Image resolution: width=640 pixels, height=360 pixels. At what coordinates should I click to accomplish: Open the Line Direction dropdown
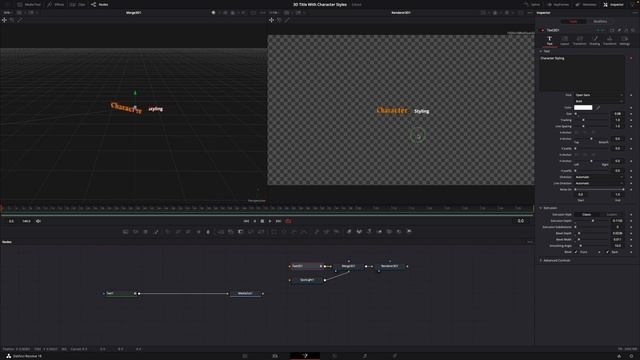[x=599, y=183]
